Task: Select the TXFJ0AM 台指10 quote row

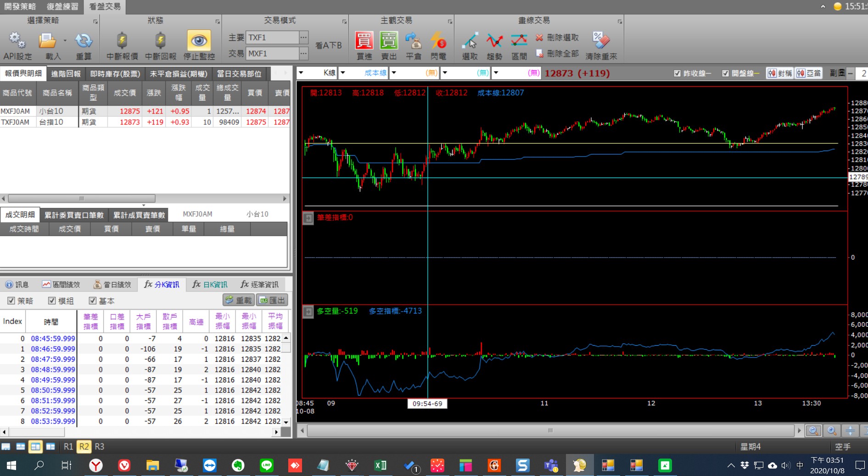Action: [x=145, y=122]
